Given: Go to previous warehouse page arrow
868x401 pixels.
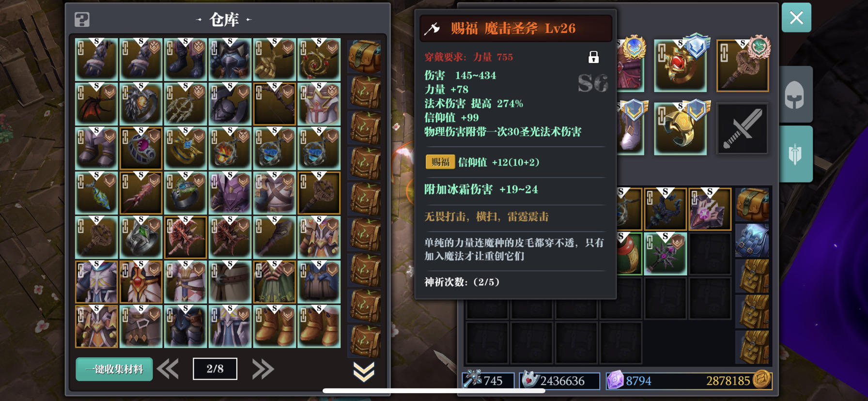Looking at the screenshot, I should click(x=168, y=370).
